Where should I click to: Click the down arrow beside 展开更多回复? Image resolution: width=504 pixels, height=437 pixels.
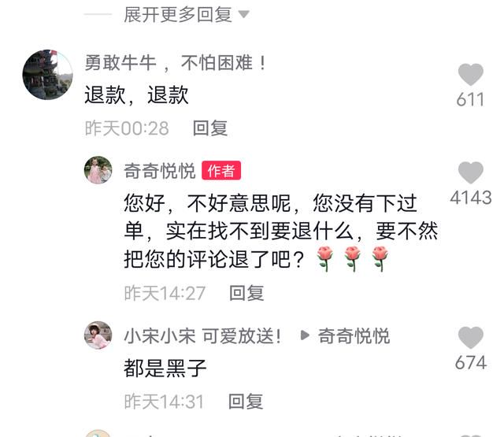[x=243, y=14]
